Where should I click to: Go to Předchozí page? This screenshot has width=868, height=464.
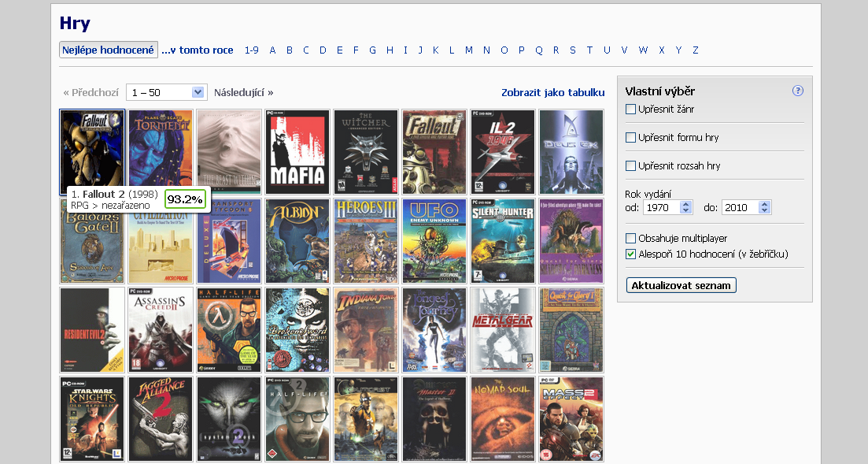pyautogui.click(x=91, y=93)
